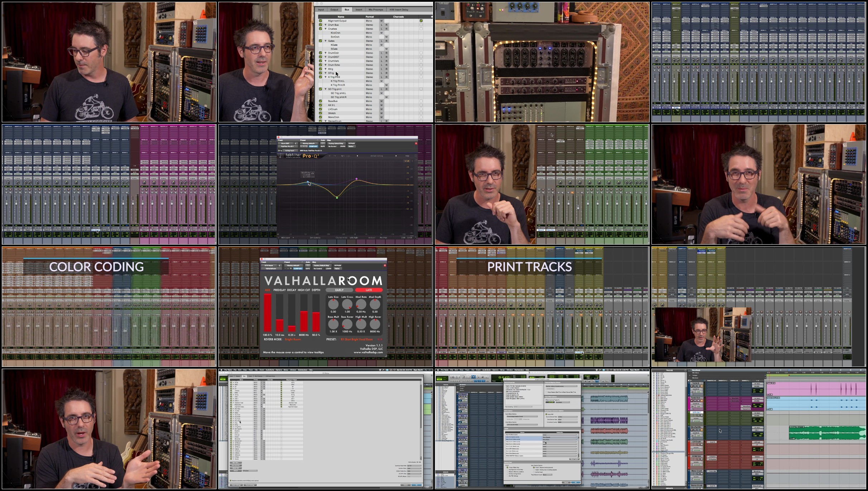Open the Mic Preamps tab

pyautogui.click(x=376, y=10)
